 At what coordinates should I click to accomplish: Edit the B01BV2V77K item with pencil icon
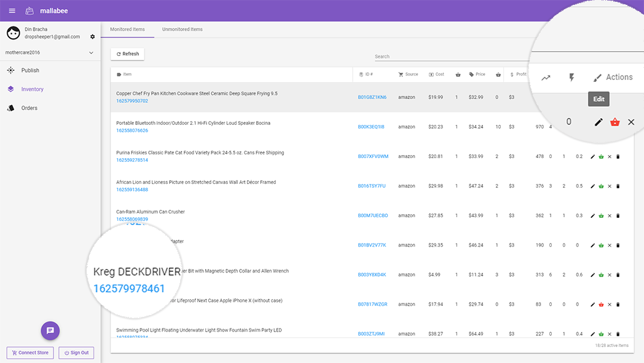point(592,245)
